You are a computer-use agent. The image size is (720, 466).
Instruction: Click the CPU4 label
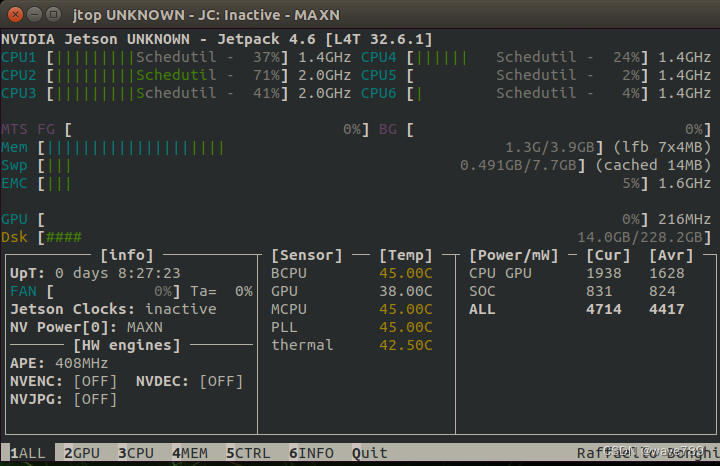pyautogui.click(x=379, y=57)
